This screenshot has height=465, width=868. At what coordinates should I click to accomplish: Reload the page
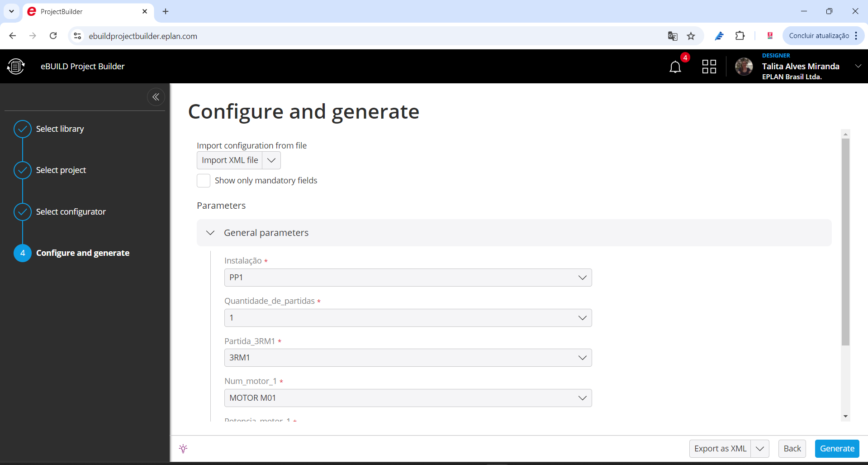pos(53,36)
